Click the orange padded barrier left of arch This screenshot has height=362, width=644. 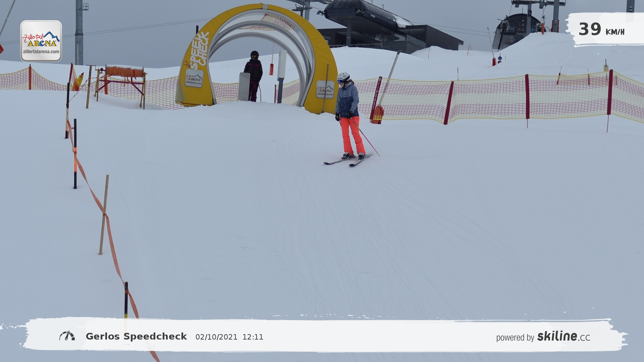[x=124, y=71]
